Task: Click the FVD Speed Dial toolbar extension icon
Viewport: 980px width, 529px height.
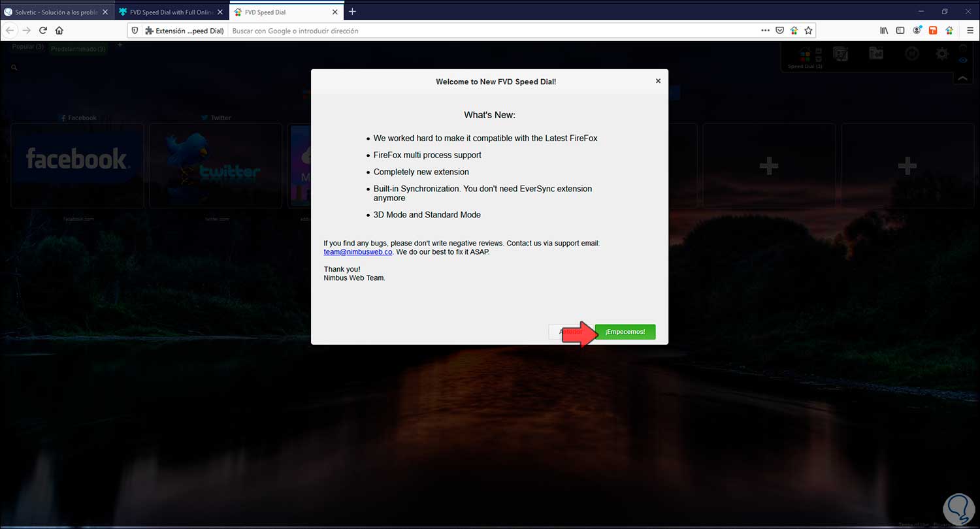Action: (950, 31)
